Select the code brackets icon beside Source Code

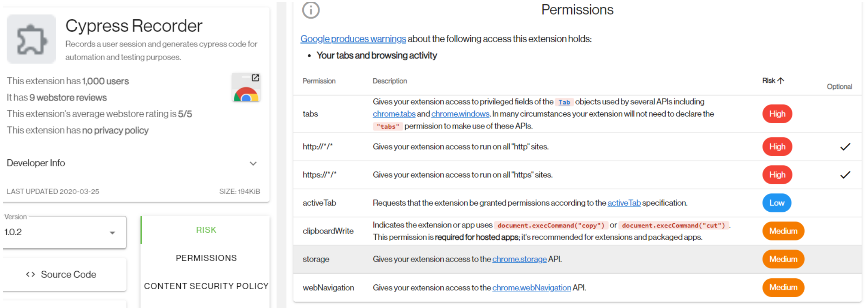tap(31, 274)
